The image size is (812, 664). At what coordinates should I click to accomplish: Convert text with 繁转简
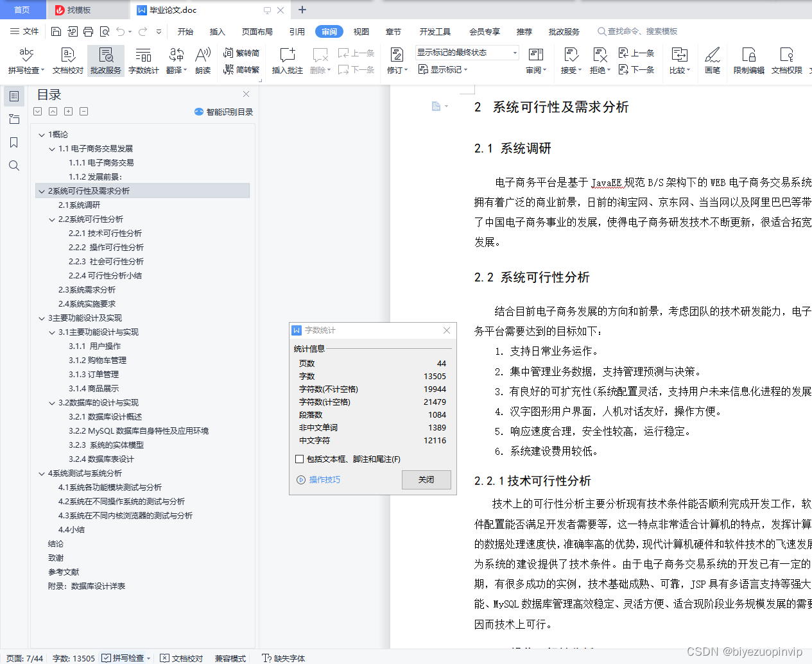(241, 53)
